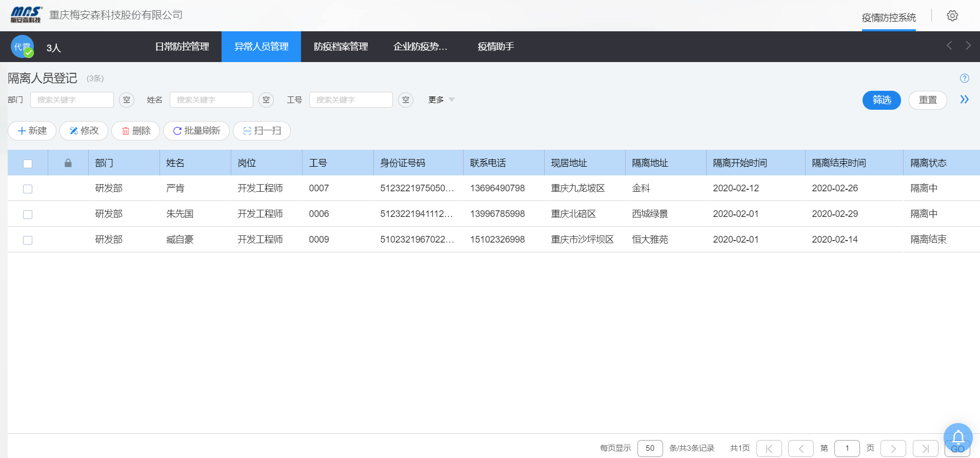The height and width of the screenshot is (458, 980).
Task: Clear the 部门 filter with 空 icon
Action: pyautogui.click(x=127, y=100)
